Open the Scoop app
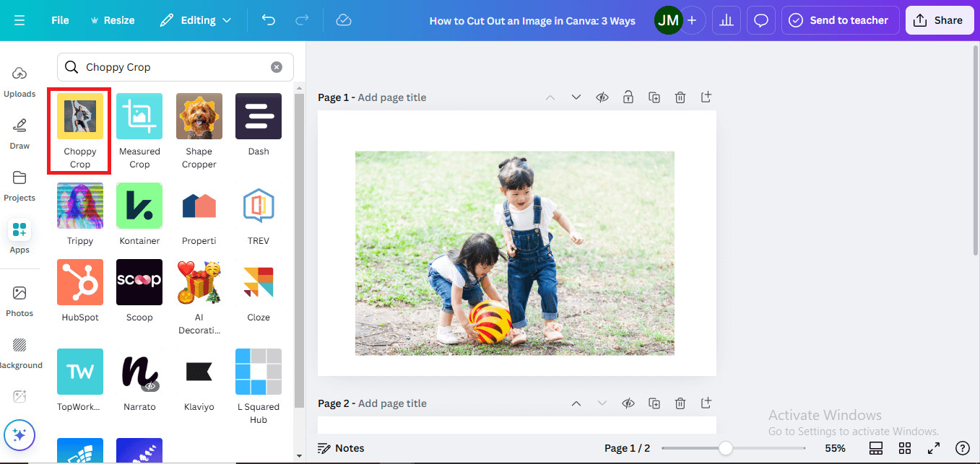980x464 pixels. click(139, 291)
